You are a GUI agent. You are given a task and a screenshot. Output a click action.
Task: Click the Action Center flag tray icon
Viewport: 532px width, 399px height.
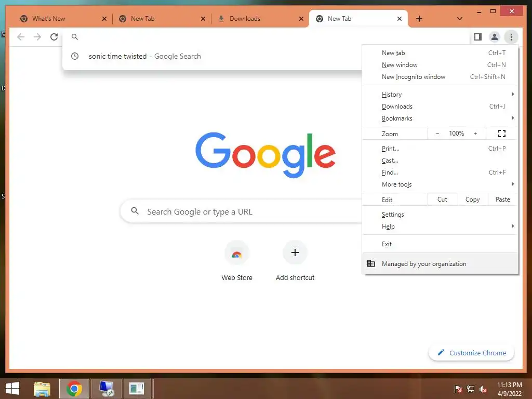pyautogui.click(x=458, y=389)
